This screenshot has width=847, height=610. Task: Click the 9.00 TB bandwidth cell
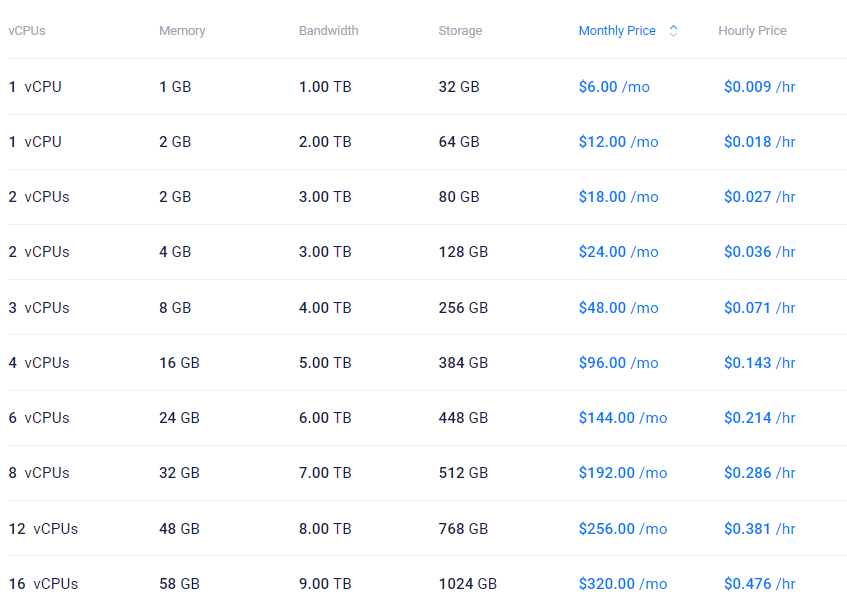click(325, 584)
